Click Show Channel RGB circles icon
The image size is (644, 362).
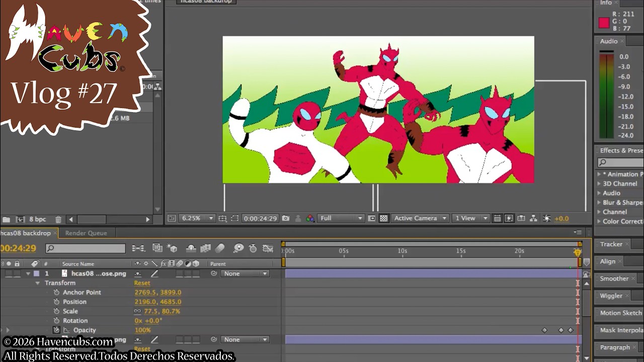coord(310,218)
